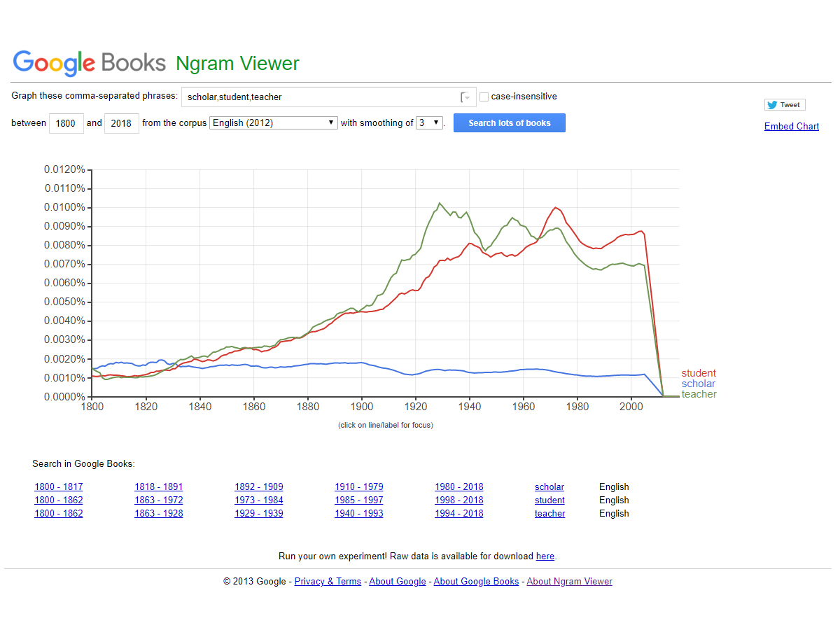Open the corpus English (2012) dropdown
This screenshot has width=840, height=630.
coord(274,122)
